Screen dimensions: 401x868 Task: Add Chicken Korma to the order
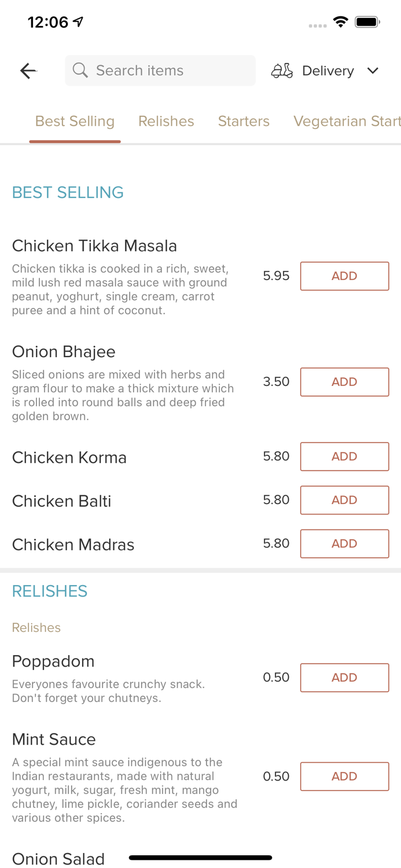(x=344, y=457)
